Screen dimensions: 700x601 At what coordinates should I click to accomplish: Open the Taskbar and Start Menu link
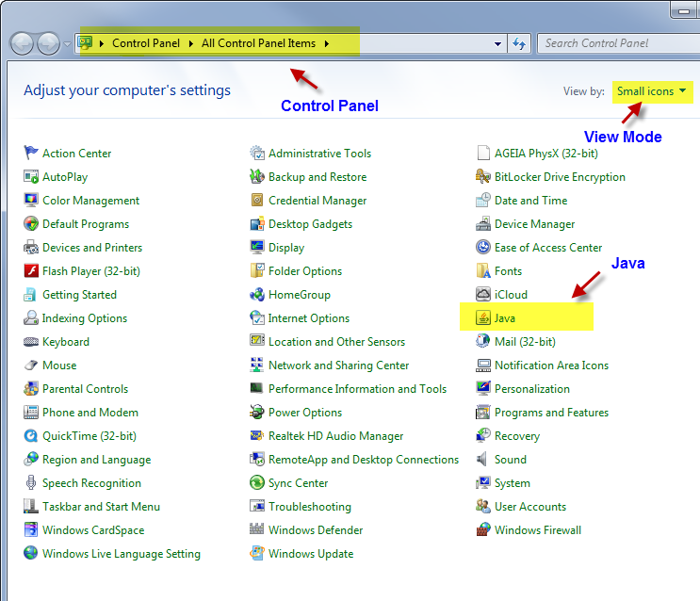(x=101, y=507)
